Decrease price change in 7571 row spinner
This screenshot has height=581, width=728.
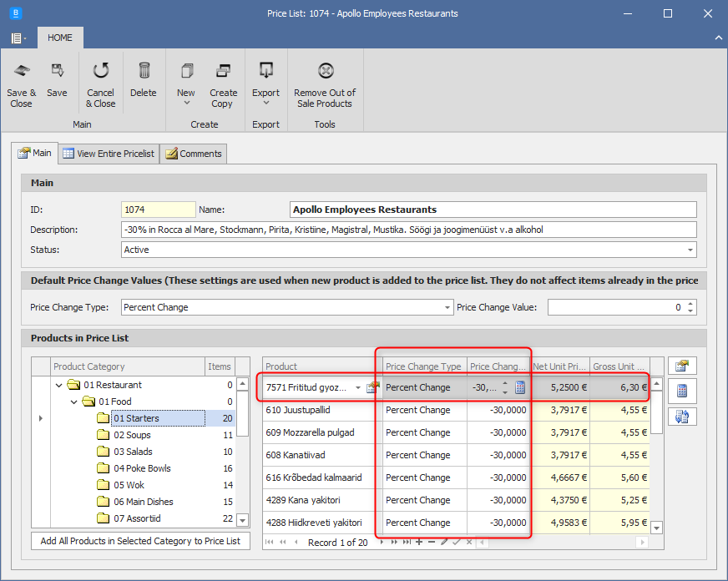click(x=505, y=392)
